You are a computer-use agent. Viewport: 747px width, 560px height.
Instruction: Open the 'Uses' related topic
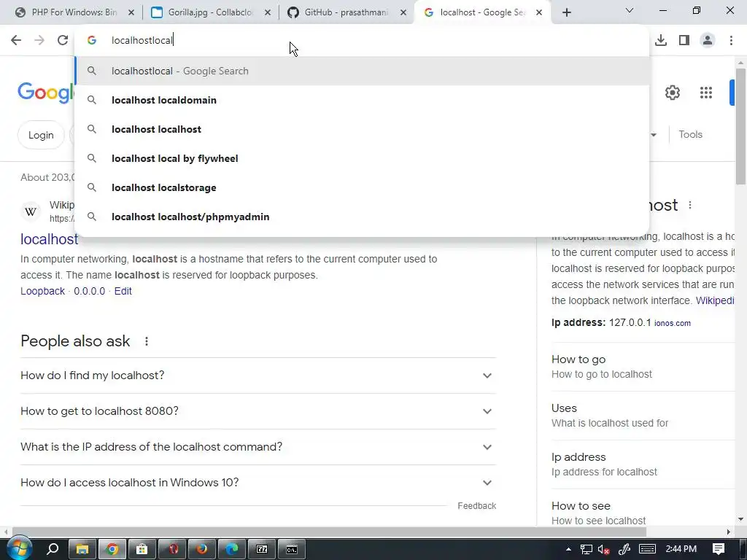click(643, 415)
